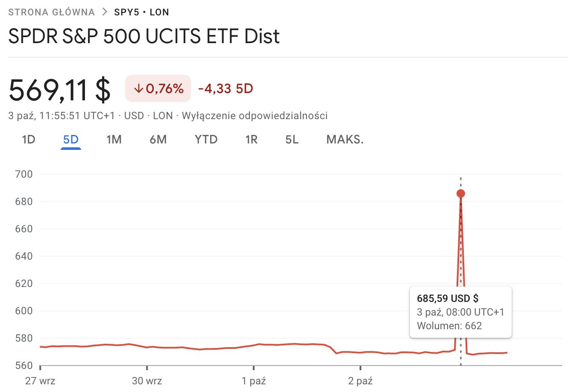Click the red peak marker dot on the chart
Viewport: 568px width, 392px height.
click(x=460, y=194)
